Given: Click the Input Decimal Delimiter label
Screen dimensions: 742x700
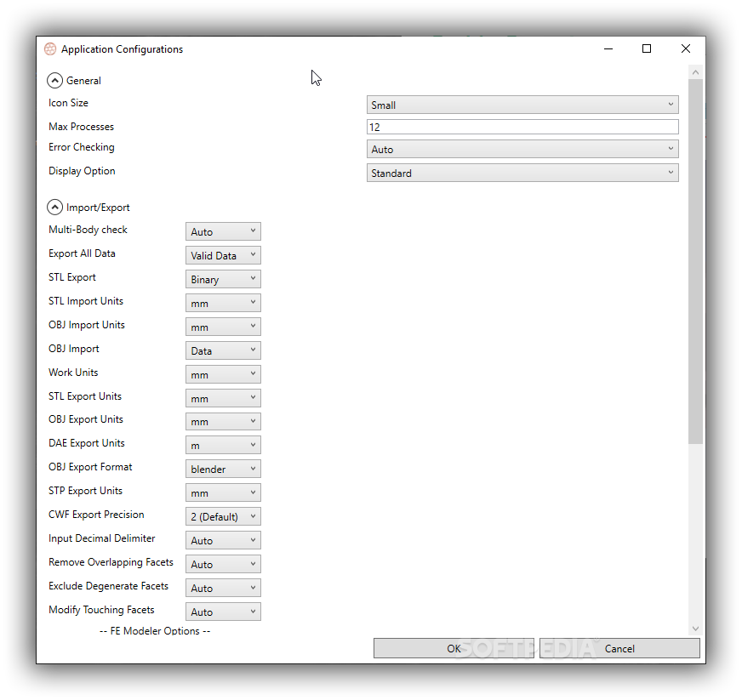Looking at the screenshot, I should tap(102, 538).
